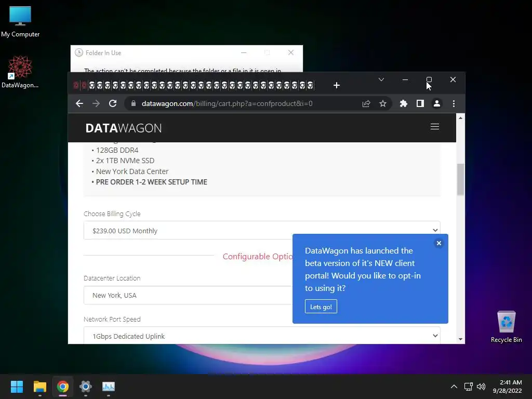The width and height of the screenshot is (532, 399).
Task: Click the first red favicon tab
Action: coord(76,85)
